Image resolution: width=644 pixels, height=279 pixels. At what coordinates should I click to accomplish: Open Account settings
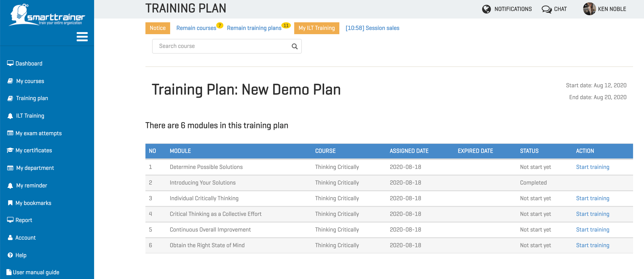(x=25, y=237)
